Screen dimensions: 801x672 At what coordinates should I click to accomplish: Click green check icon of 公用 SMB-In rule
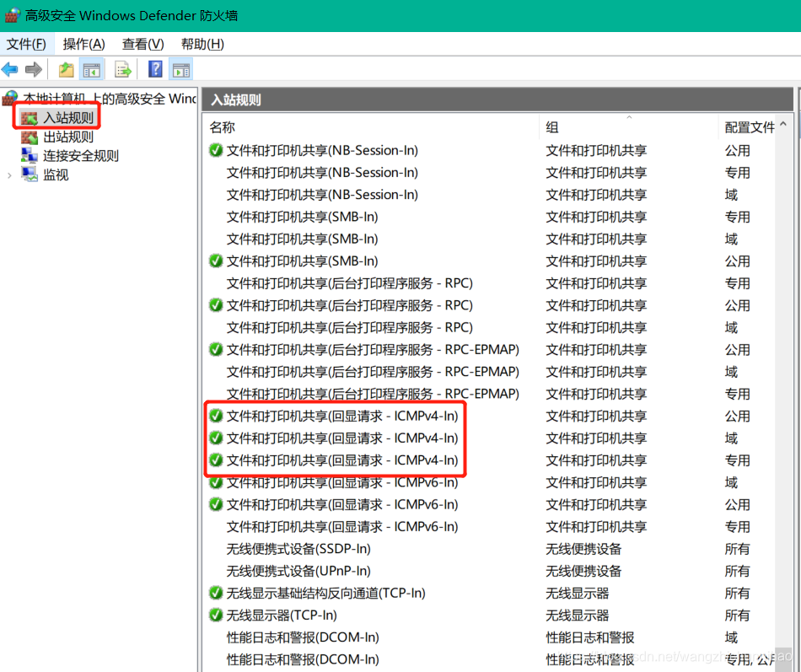click(216, 261)
